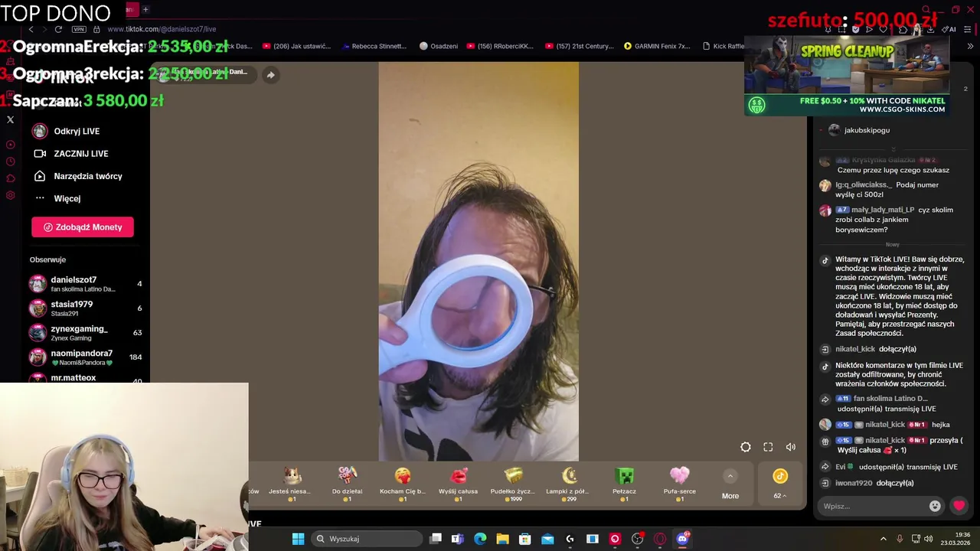Image resolution: width=980 pixels, height=551 pixels.
Task: Open OBS Studio from taskbar
Action: tap(637, 539)
